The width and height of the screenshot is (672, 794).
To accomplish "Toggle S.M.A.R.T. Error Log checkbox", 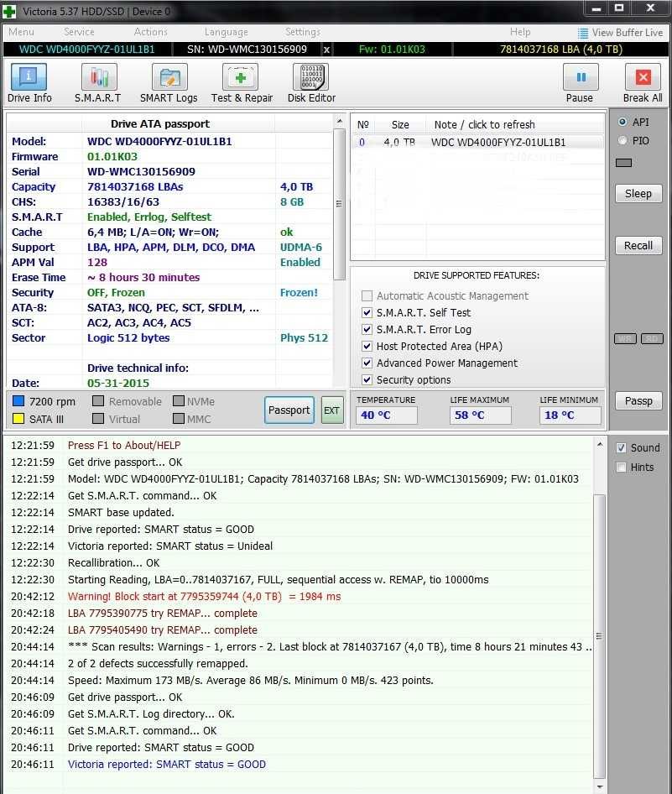I will point(367,329).
